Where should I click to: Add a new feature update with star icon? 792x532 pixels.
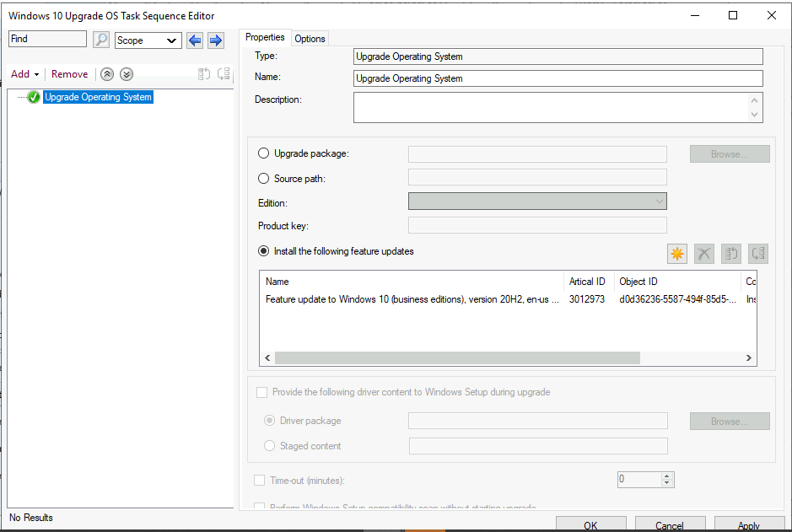pos(677,254)
